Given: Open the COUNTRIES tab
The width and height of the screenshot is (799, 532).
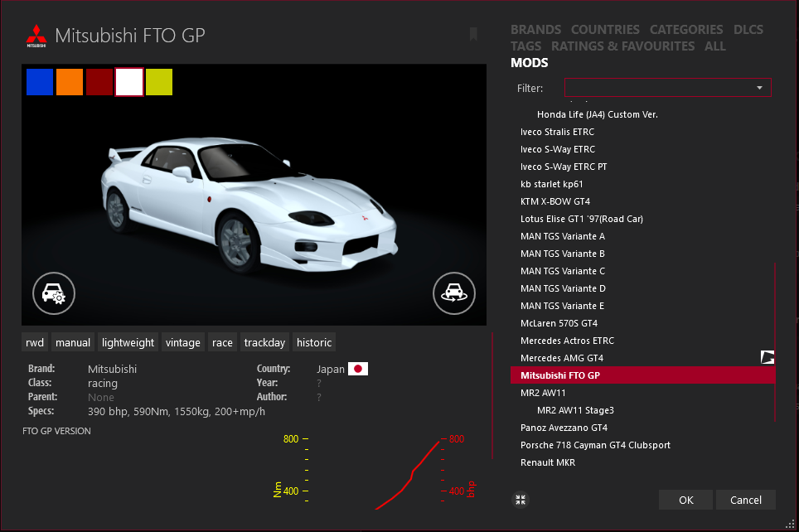Looking at the screenshot, I should click(605, 30).
